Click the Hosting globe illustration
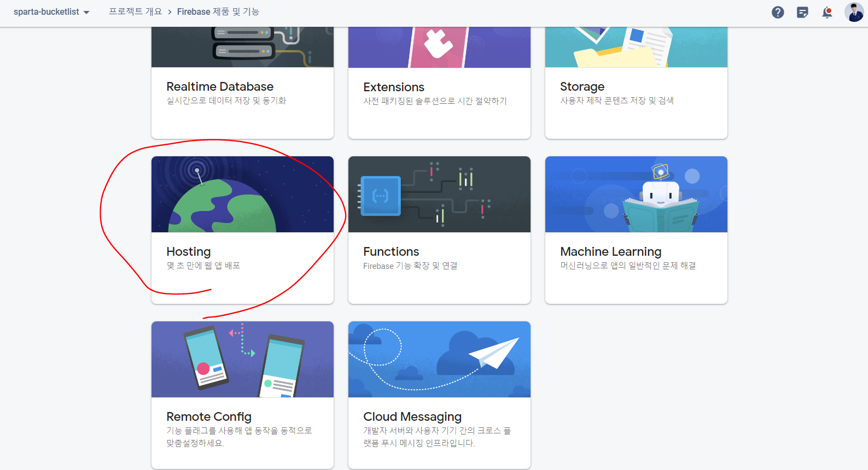The image size is (868, 470). click(x=242, y=195)
